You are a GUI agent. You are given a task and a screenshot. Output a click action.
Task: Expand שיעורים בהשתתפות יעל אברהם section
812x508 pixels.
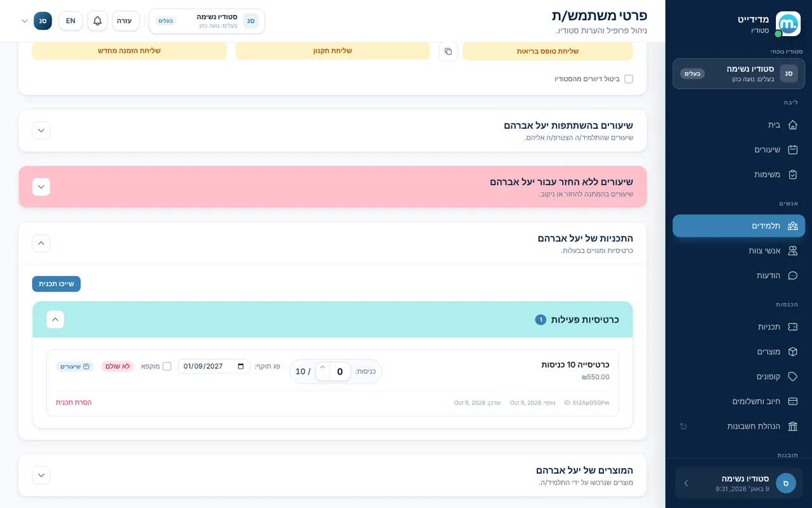pos(41,130)
